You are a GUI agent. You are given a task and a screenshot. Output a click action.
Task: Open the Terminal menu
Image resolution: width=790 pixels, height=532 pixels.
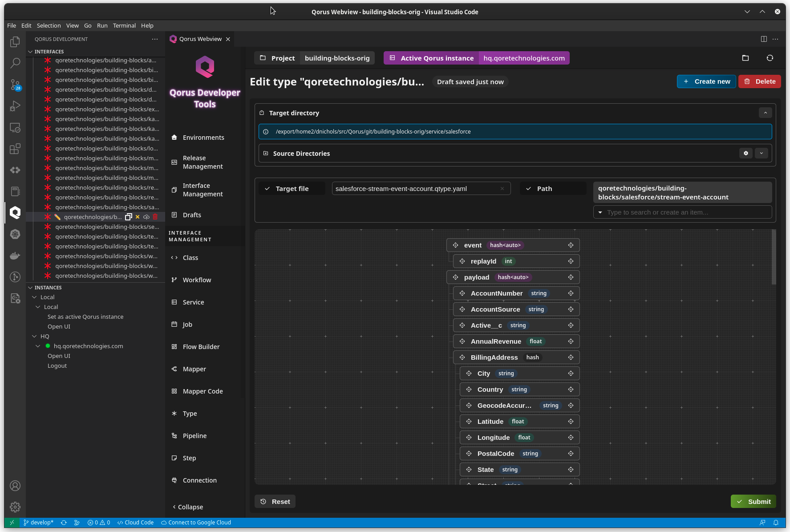(x=124, y=25)
